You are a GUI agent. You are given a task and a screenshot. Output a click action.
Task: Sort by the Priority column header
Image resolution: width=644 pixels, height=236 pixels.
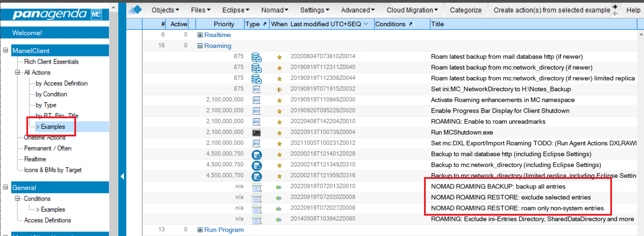point(224,24)
